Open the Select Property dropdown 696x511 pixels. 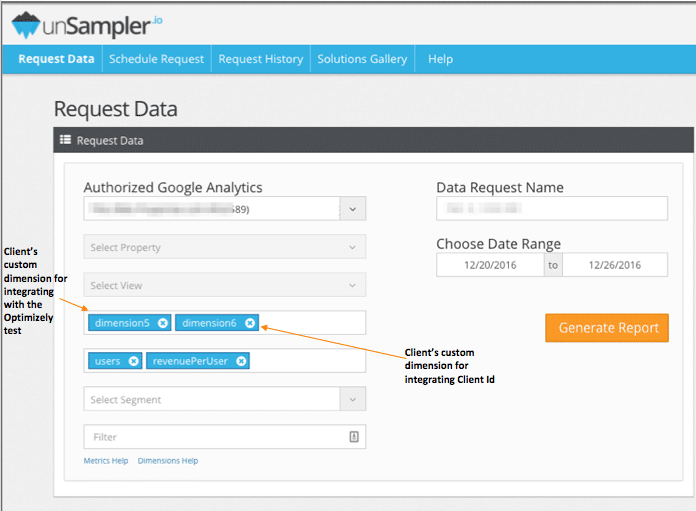point(224,247)
